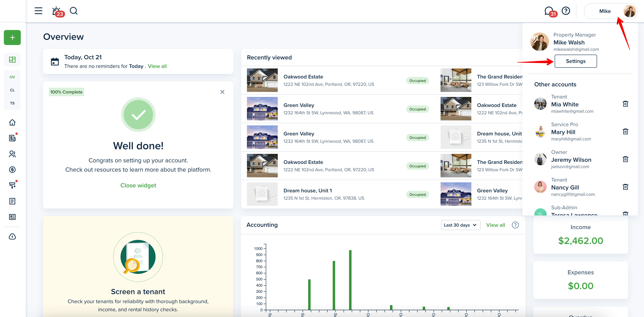Delete Mia White account with trash icon
644x317 pixels.
coord(625,104)
